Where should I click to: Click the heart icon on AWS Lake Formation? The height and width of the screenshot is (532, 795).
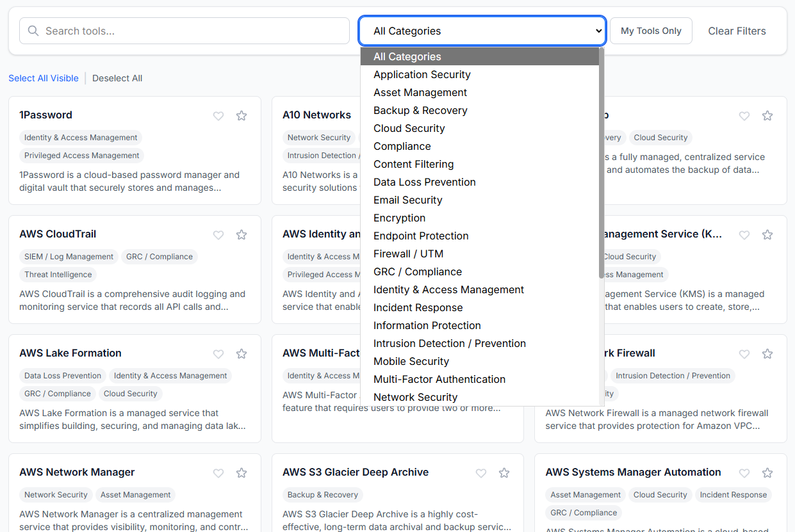coord(218,354)
